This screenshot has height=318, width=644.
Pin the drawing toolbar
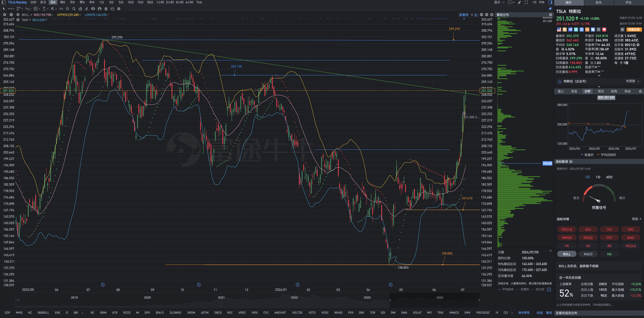(550, 9)
